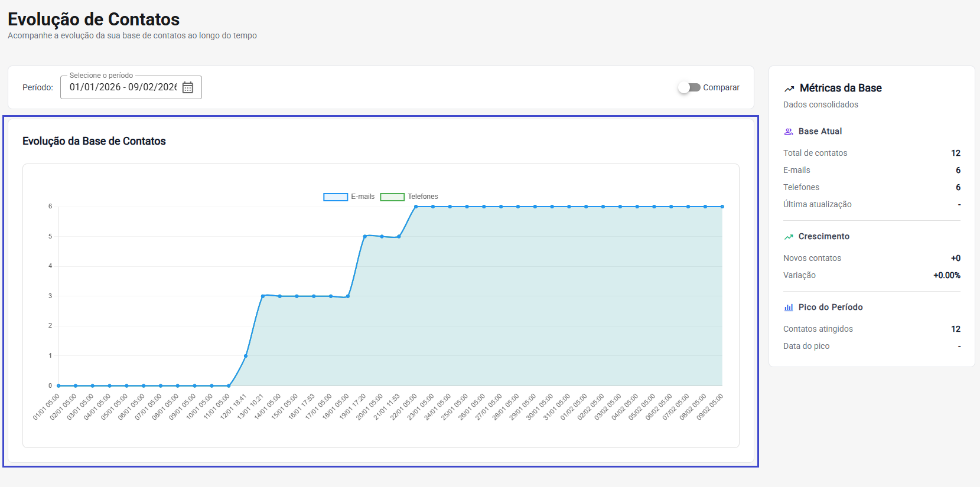980x487 pixels.
Task: Click the blue E-mails legend color box
Action: pos(335,197)
